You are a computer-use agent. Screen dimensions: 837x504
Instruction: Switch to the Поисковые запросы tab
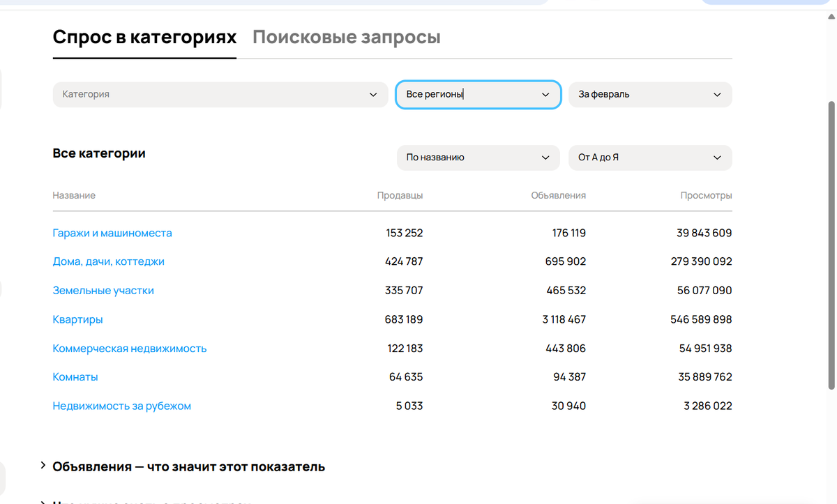[347, 37]
